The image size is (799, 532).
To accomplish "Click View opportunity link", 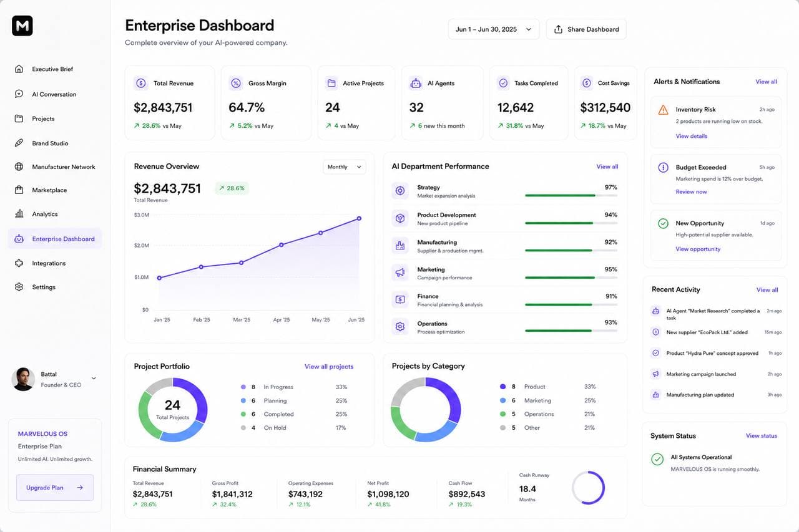I will pyautogui.click(x=698, y=249).
